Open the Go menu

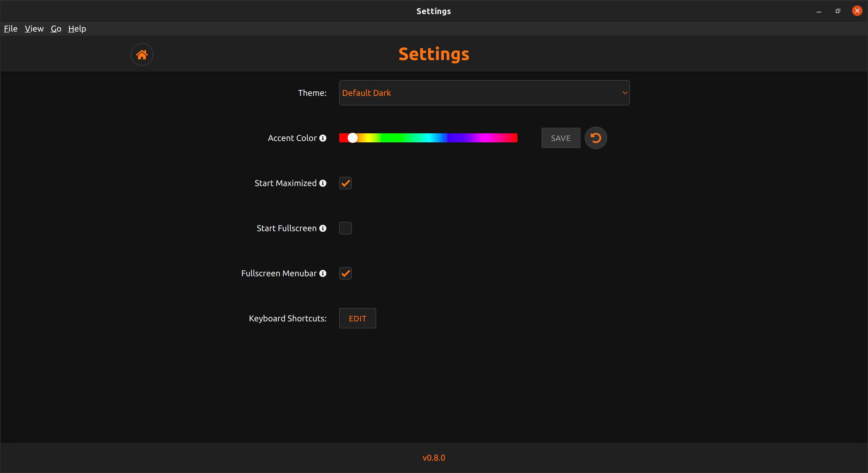56,29
